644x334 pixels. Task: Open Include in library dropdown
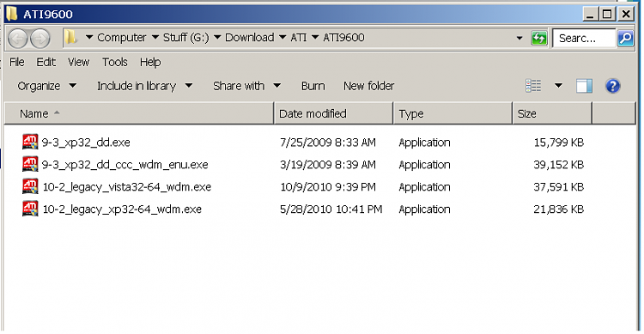[x=144, y=86]
